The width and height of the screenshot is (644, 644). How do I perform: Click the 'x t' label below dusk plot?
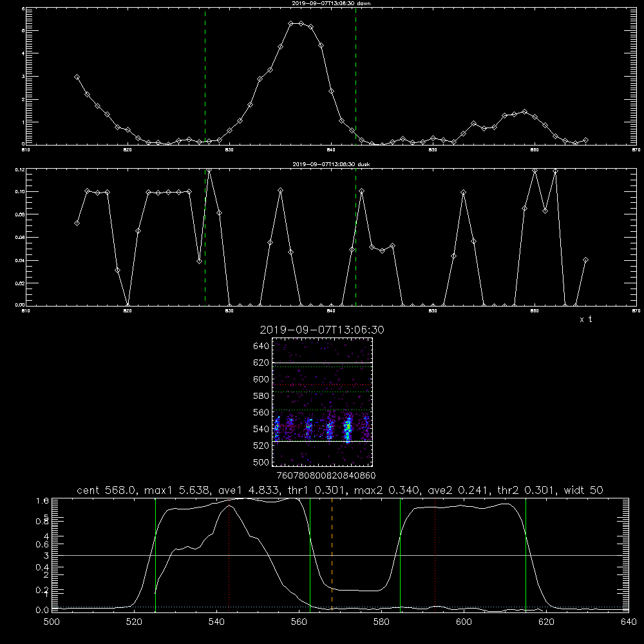point(585,319)
